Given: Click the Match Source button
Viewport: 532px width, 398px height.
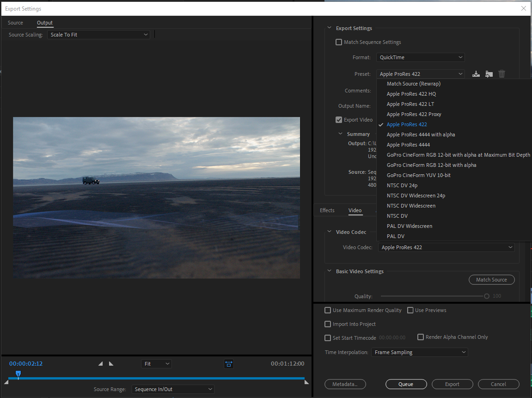Looking at the screenshot, I should (x=492, y=280).
